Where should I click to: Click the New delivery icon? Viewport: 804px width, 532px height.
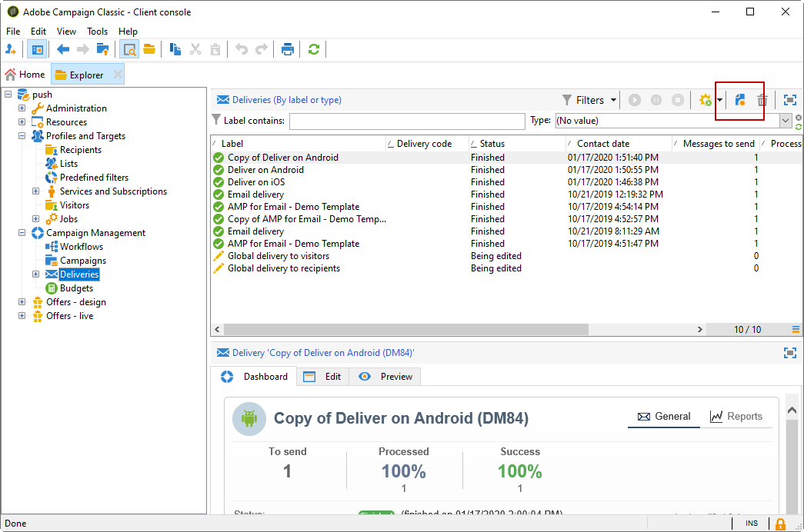pos(740,100)
